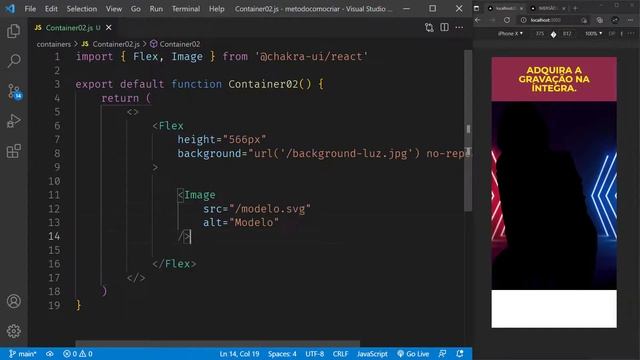Click 'Ln 14, Col 19' cursor position

(239, 354)
